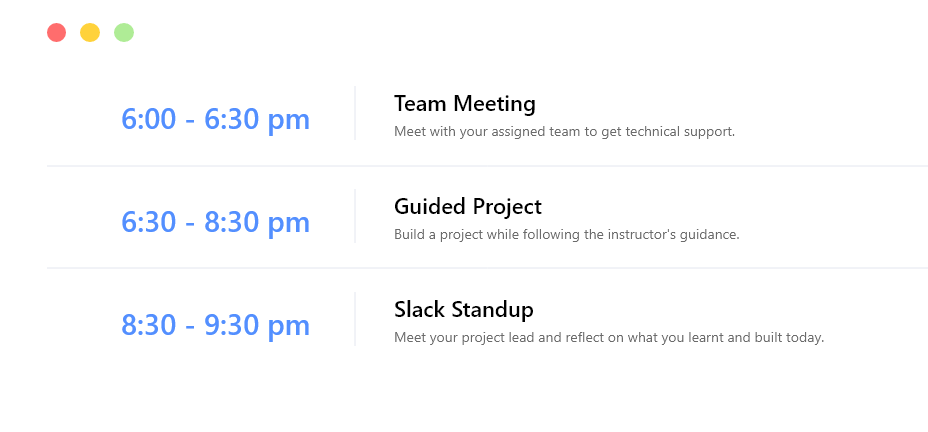928x432 pixels.
Task: Select the 6:00 - 6:30 pm time slot
Action: coord(215,120)
